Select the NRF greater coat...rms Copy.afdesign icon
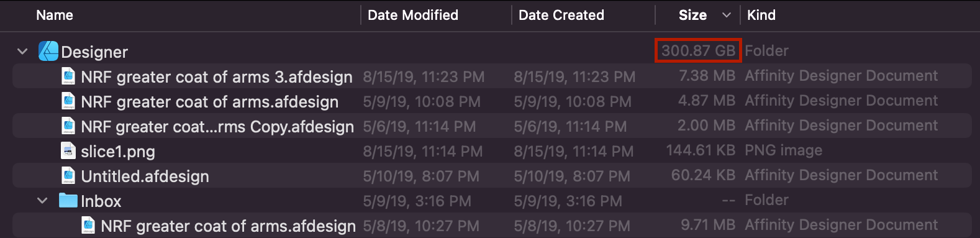Viewport: 980px width, 238px height. [69, 126]
